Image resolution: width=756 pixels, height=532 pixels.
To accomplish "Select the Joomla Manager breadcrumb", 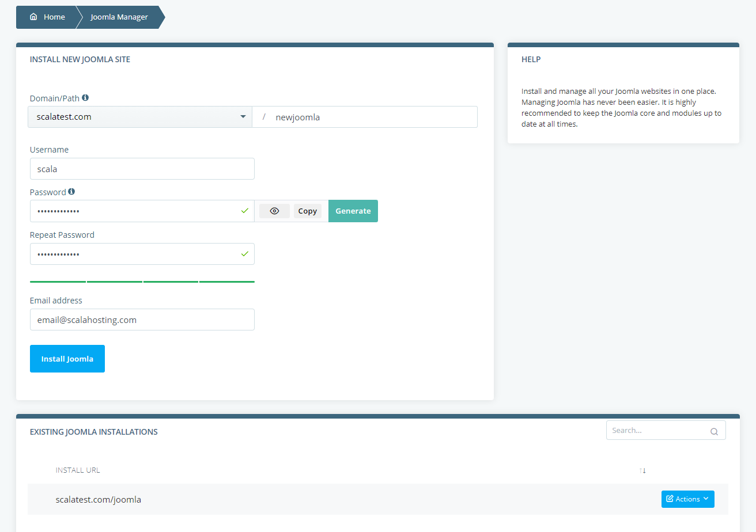I will tap(119, 17).
